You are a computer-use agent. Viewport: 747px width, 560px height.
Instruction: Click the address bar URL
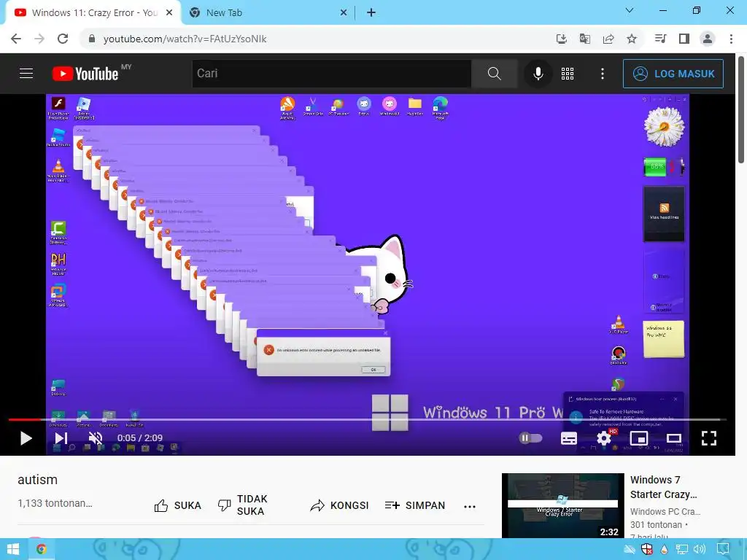tap(185, 39)
